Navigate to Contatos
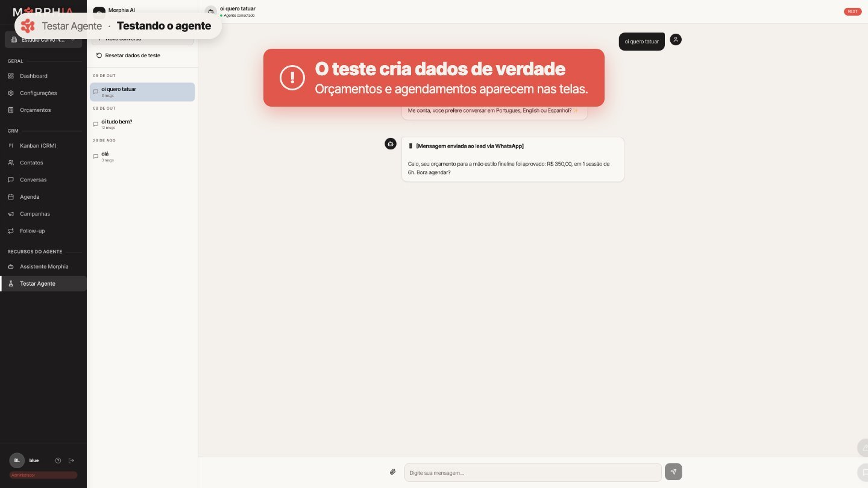Screen dimensions: 868x488 pyautogui.click(x=42, y=163)
